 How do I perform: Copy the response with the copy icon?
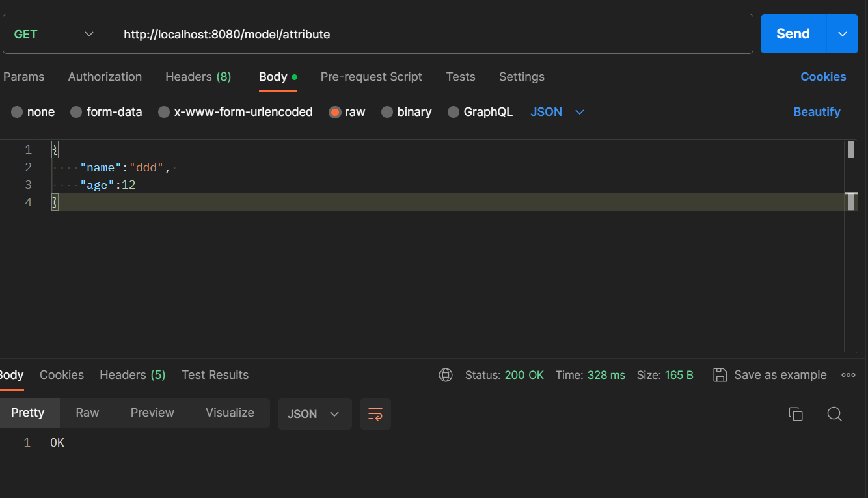point(795,414)
